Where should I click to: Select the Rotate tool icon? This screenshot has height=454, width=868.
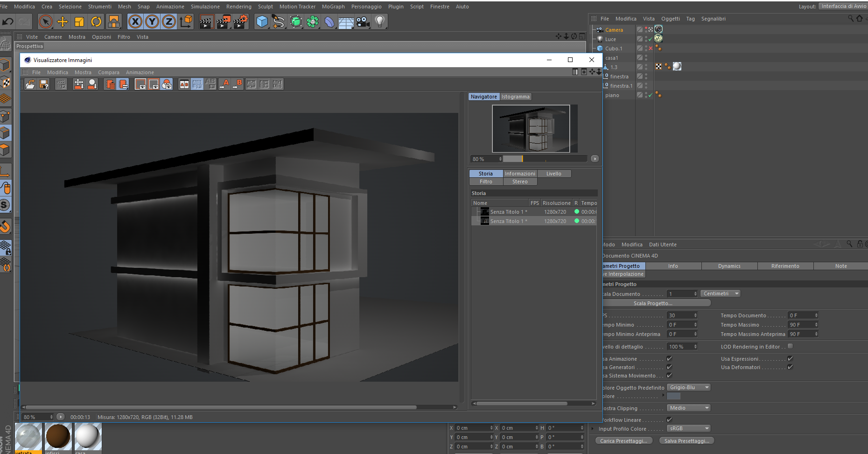click(x=96, y=21)
